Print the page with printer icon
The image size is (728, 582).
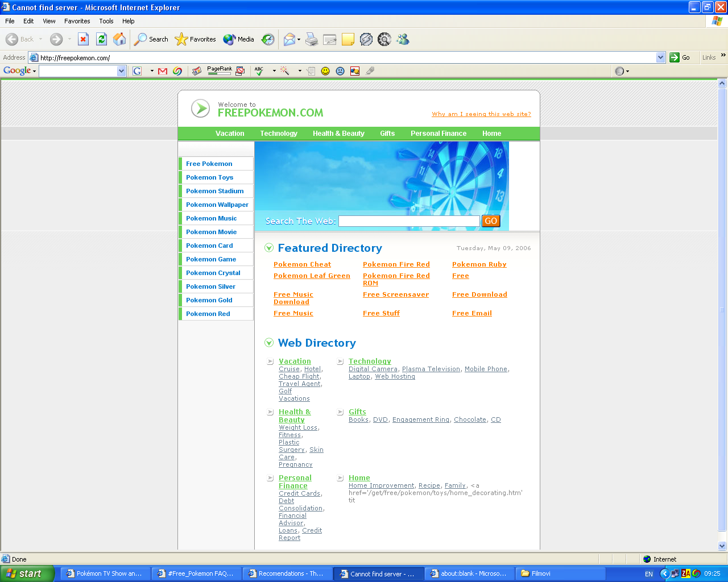pyautogui.click(x=312, y=39)
